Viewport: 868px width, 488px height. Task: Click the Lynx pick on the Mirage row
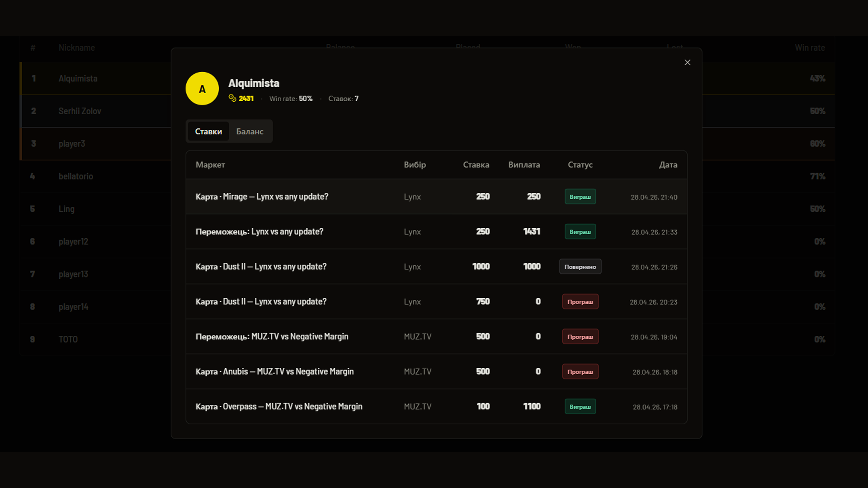point(412,197)
